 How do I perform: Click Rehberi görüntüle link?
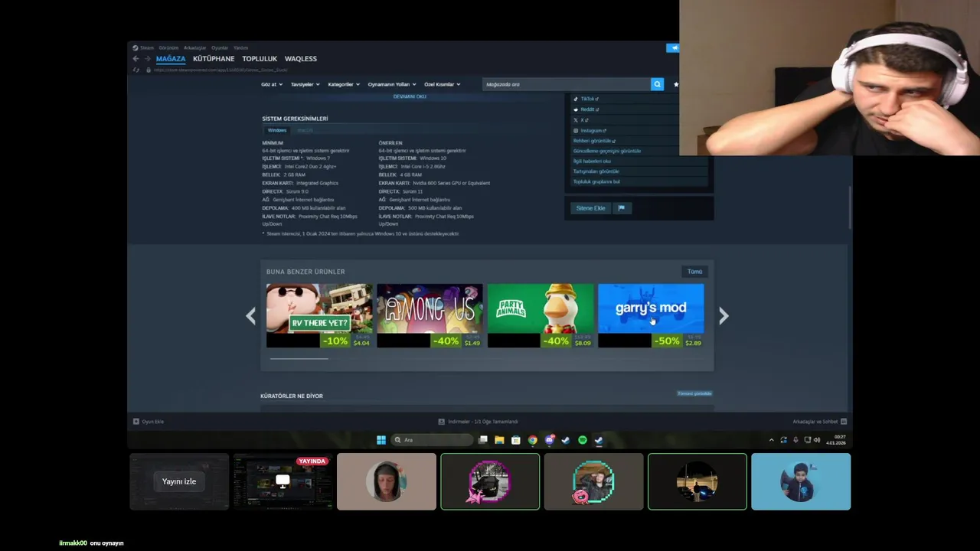[x=594, y=141]
